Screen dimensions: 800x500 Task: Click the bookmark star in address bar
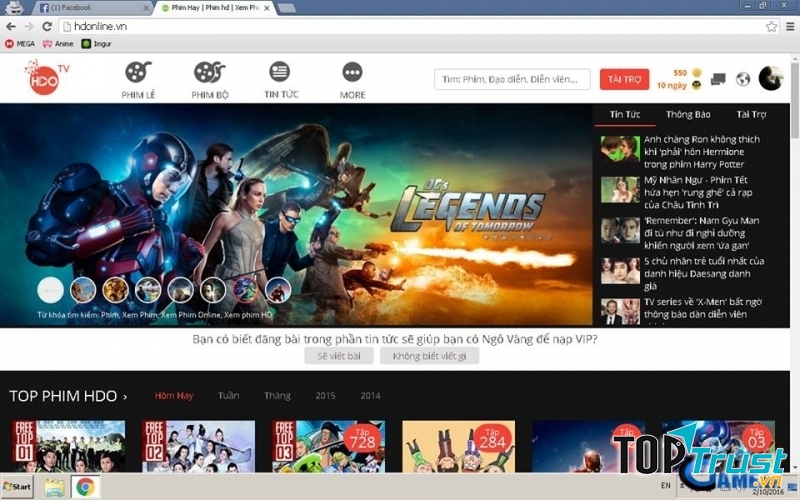click(x=771, y=27)
